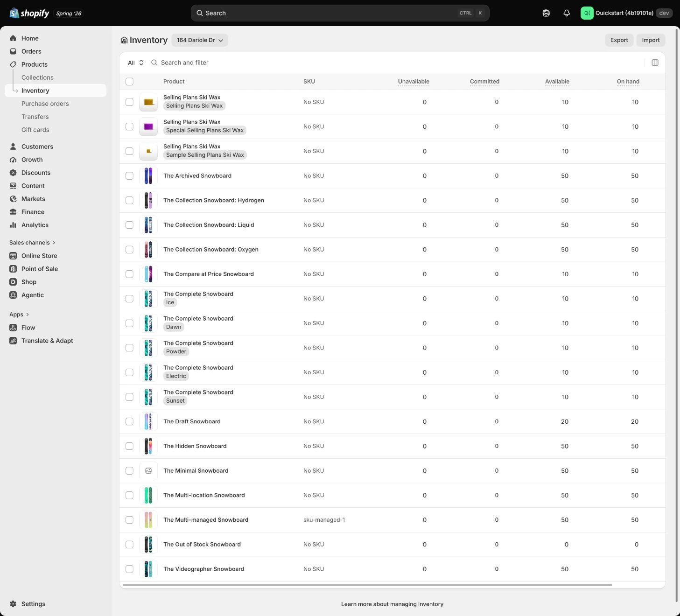The width and height of the screenshot is (680, 616).
Task: Click the sku-managed-1 SKU cell
Action: [x=324, y=520]
